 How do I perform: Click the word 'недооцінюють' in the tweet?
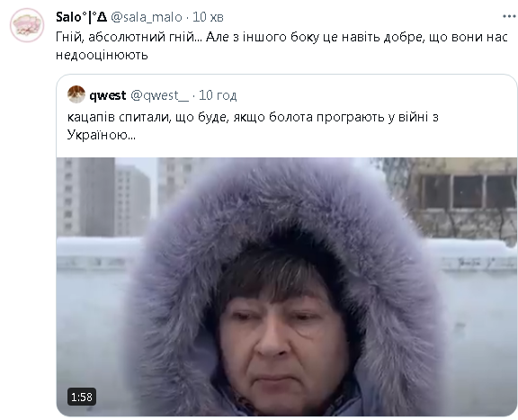coord(102,55)
